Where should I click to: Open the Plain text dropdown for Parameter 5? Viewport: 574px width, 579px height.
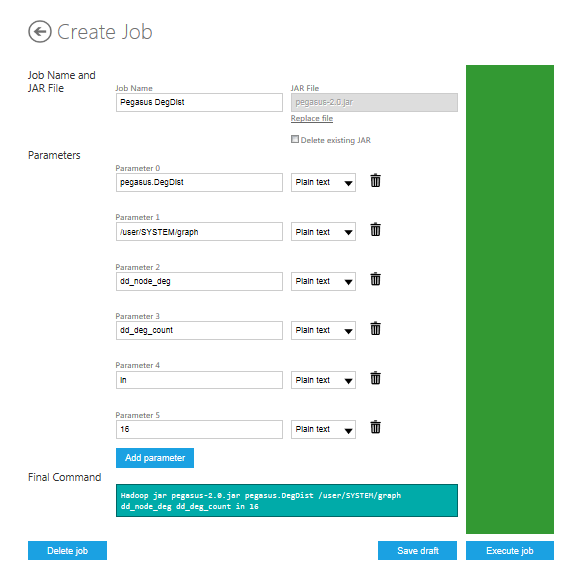point(323,429)
